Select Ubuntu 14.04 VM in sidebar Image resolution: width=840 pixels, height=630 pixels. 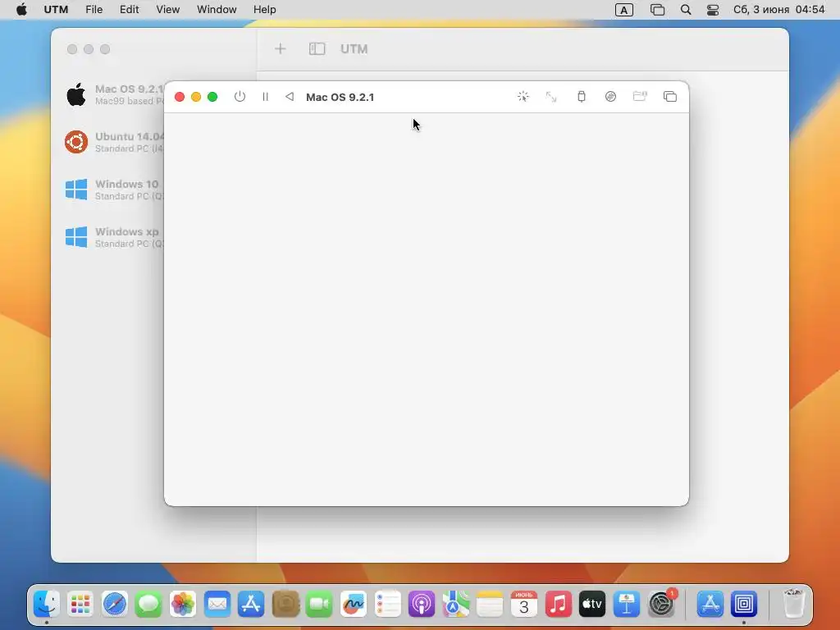113,143
